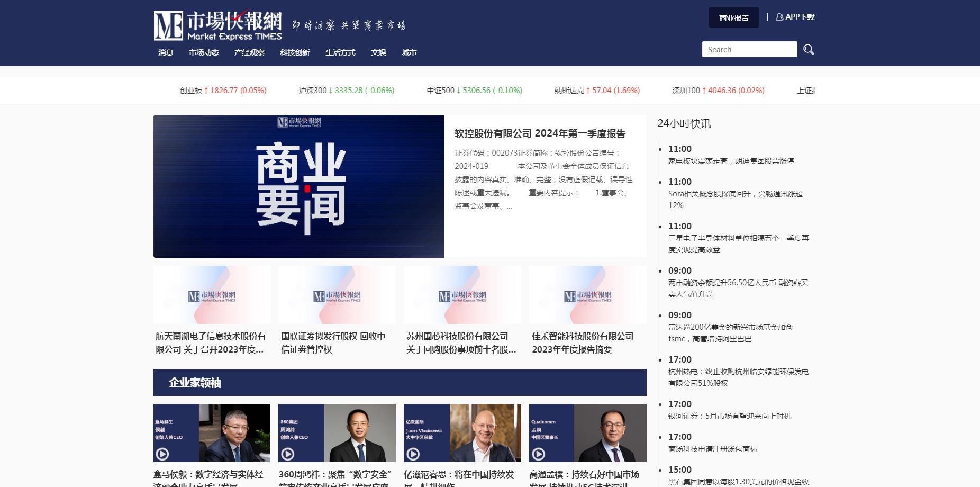Open 软控股份有限公司 2024年第一季度报告 headline

pos(540,133)
